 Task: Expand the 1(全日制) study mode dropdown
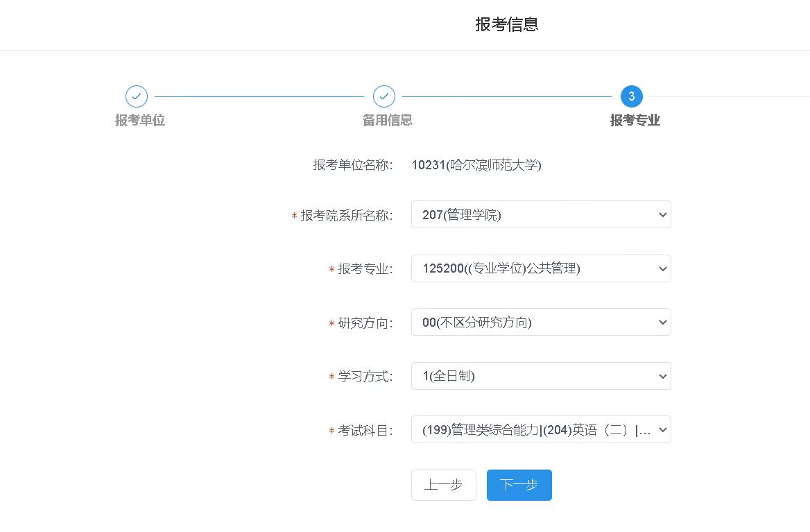[540, 376]
